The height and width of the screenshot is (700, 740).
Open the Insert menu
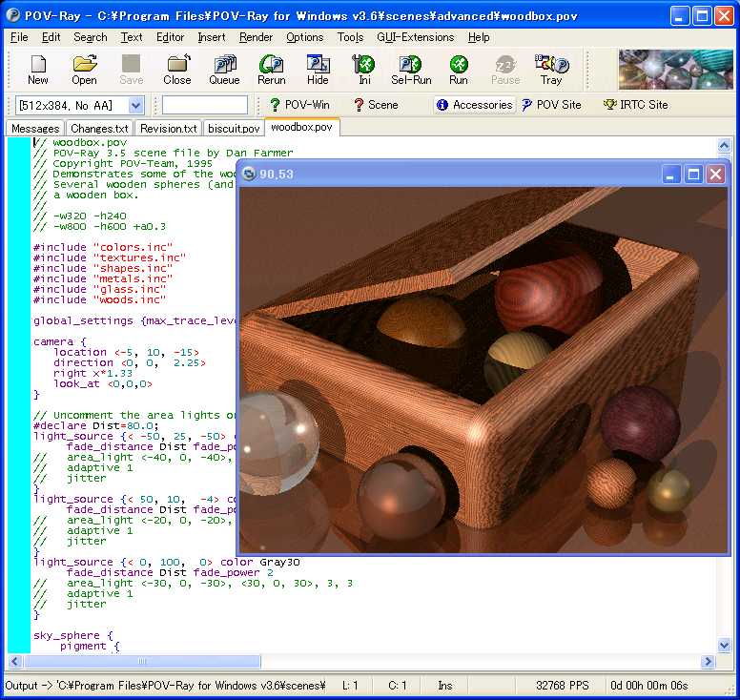211,37
